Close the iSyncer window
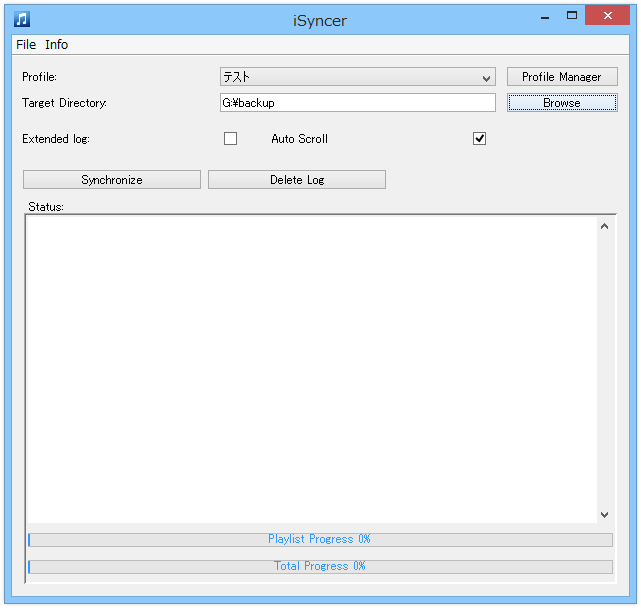 pos(607,16)
